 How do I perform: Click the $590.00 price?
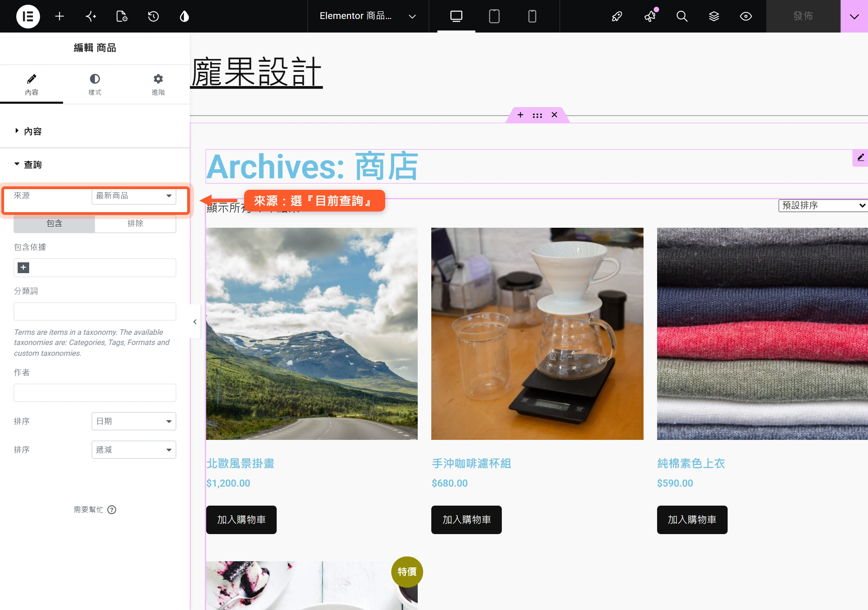(x=675, y=483)
